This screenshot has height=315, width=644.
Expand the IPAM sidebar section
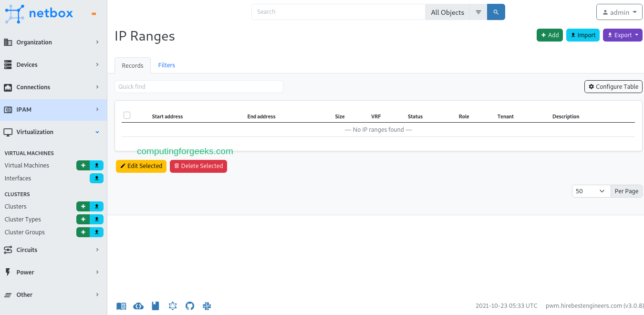tap(53, 109)
